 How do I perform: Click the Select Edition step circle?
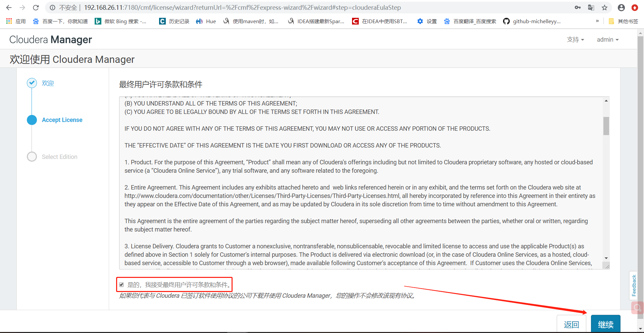(x=32, y=157)
